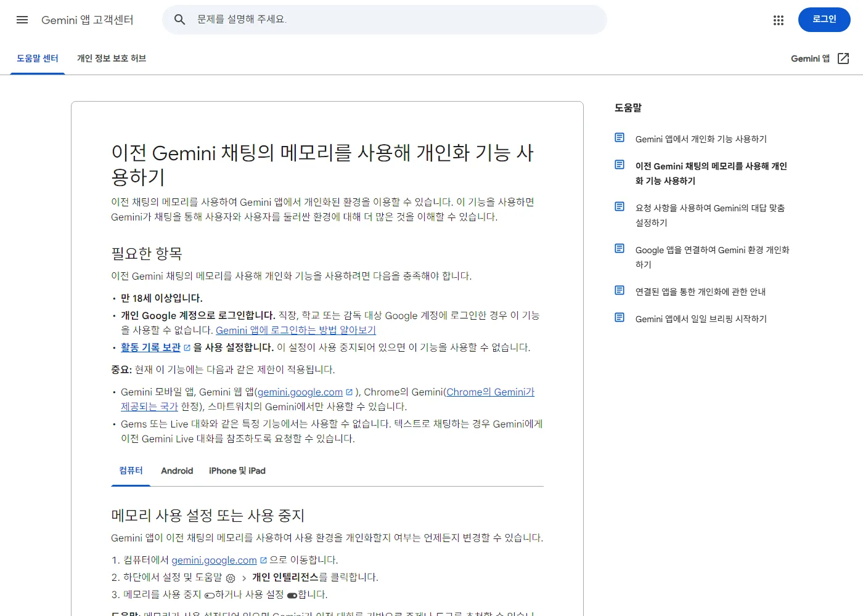Open gemini.google.com link in step 1
Viewport: 863px width, 616px height.
[x=214, y=560]
